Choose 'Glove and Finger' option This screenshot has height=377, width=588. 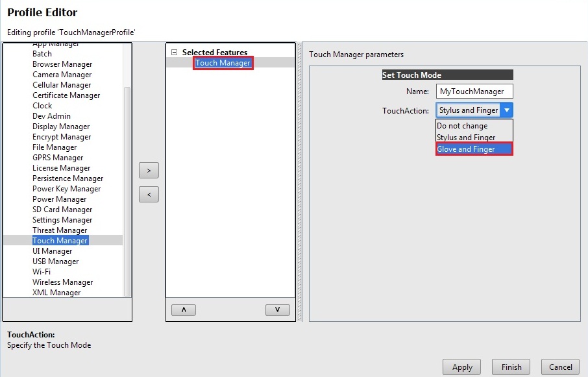[x=474, y=149]
